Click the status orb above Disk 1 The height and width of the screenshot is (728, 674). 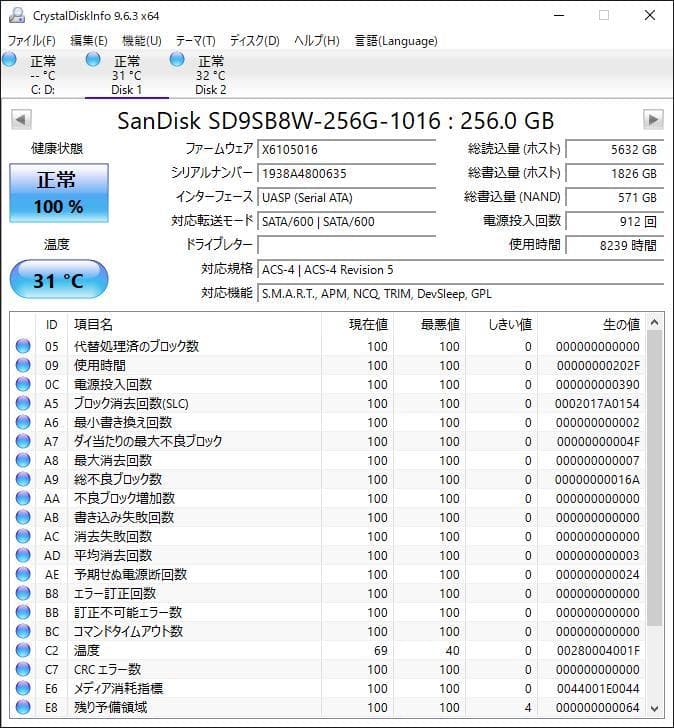coord(93,59)
